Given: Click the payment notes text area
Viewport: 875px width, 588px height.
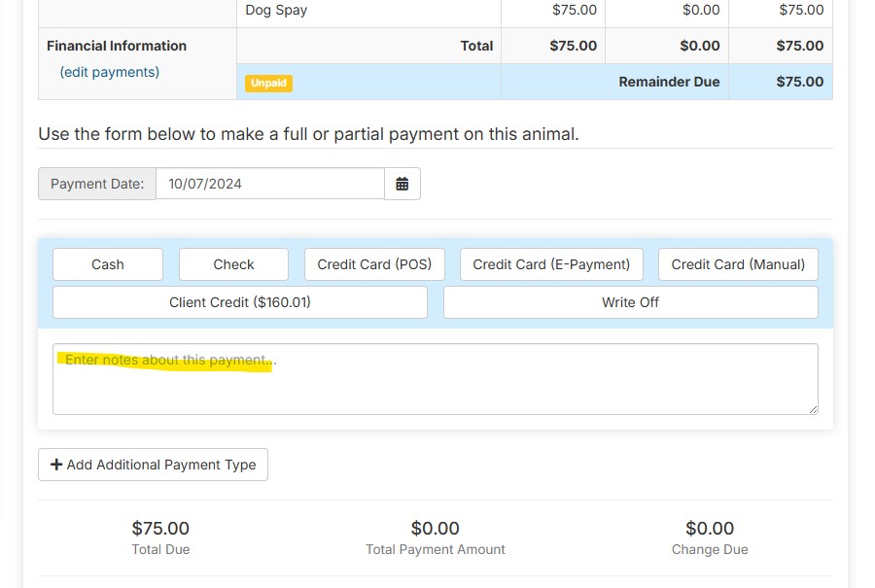Looking at the screenshot, I should 435,379.
